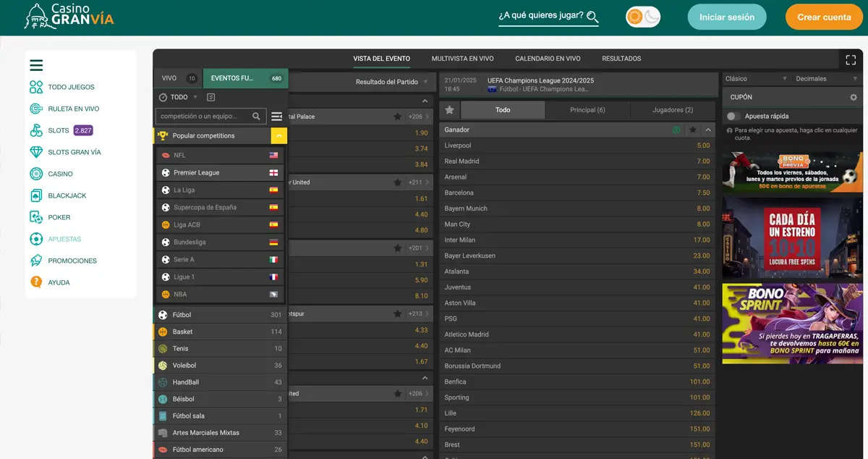This screenshot has height=459, width=868.
Task: Open the Basket sport category
Action: [x=220, y=332]
